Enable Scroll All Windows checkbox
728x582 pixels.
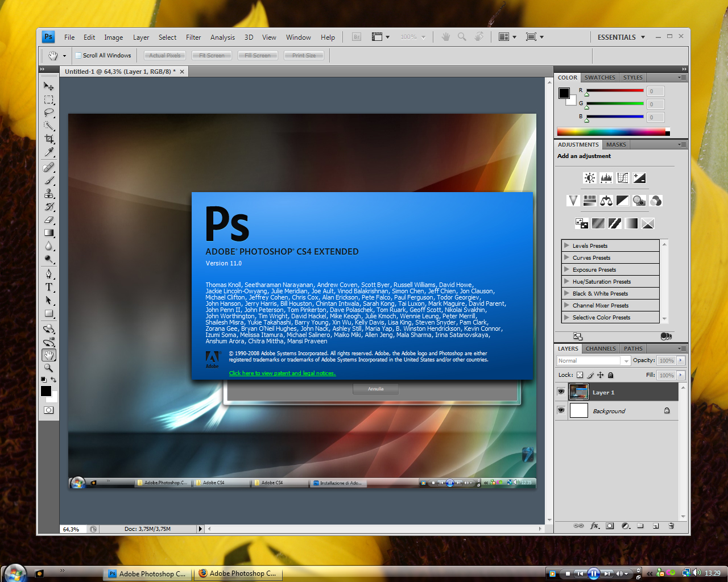click(x=78, y=55)
